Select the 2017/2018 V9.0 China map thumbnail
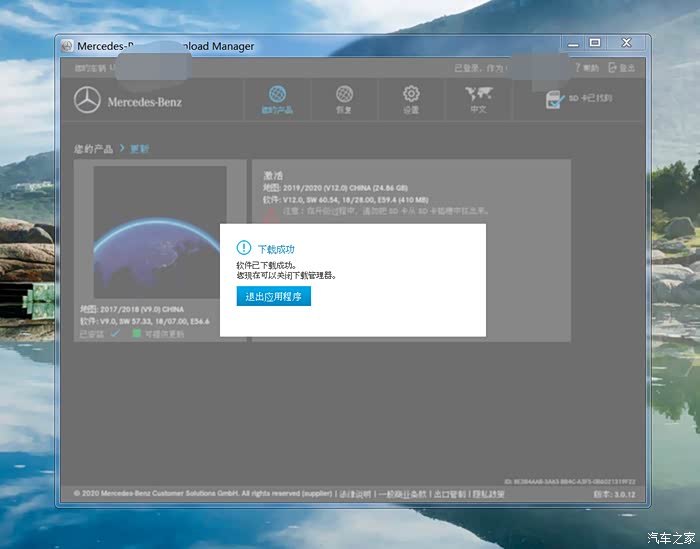This screenshot has height=549, width=700. (160, 232)
